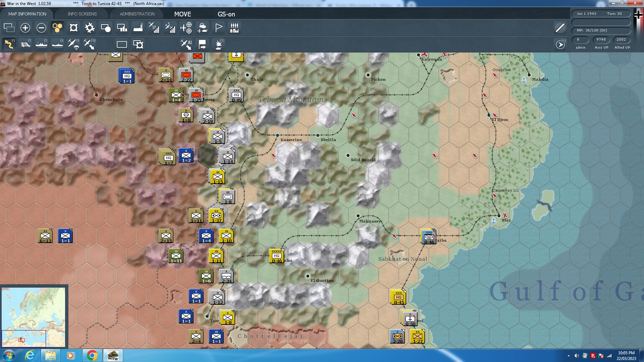This screenshot has width=644, height=362.
Task: Click the minimap thumbnail
Action: (x=34, y=317)
